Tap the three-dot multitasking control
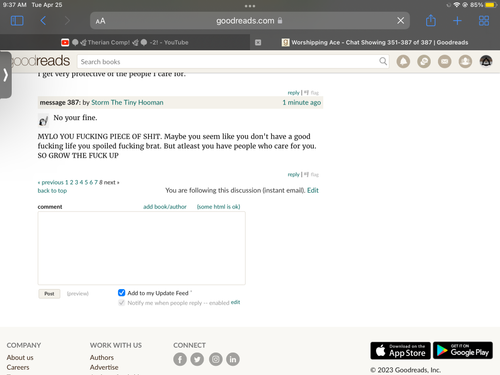The height and width of the screenshot is (375, 500). click(x=250, y=6)
